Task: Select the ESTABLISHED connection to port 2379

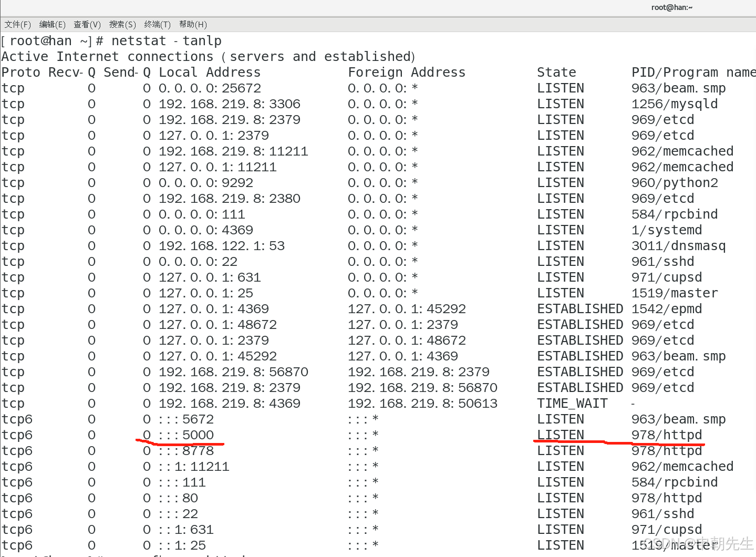Action: coord(579,324)
